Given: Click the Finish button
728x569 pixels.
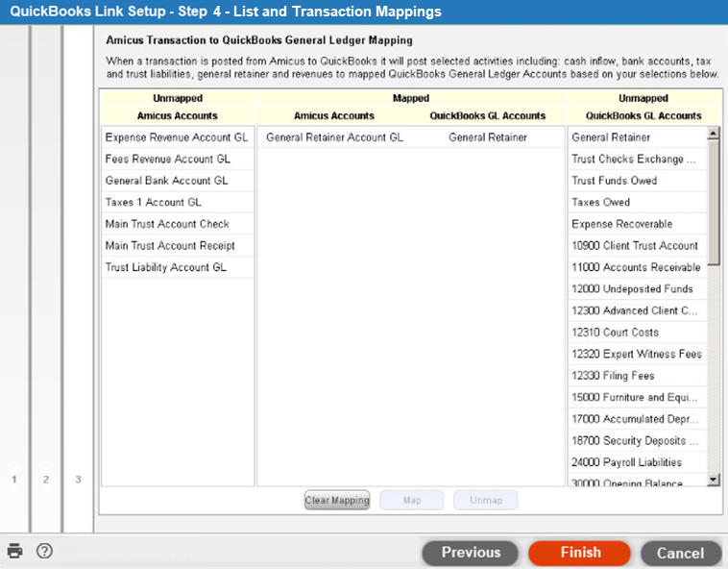Looking at the screenshot, I should coord(579,553).
